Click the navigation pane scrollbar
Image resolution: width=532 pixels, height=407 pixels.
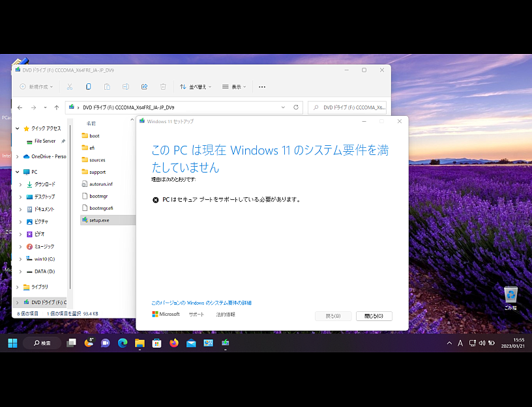click(x=70, y=206)
